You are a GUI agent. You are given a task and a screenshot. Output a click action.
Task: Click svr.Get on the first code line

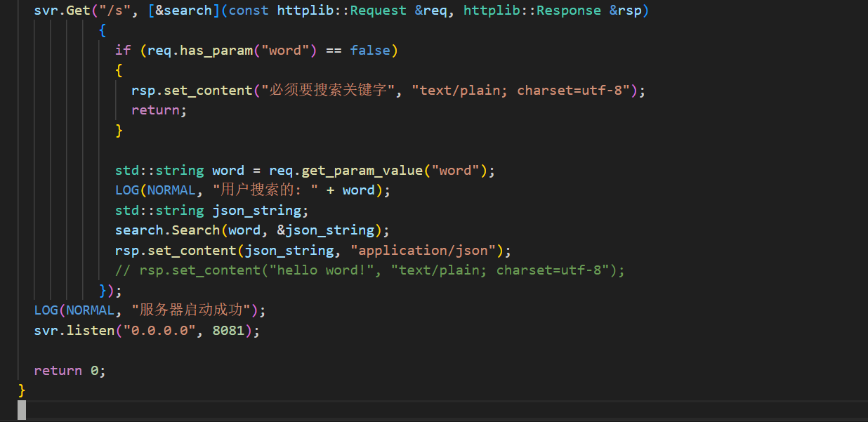[62, 11]
